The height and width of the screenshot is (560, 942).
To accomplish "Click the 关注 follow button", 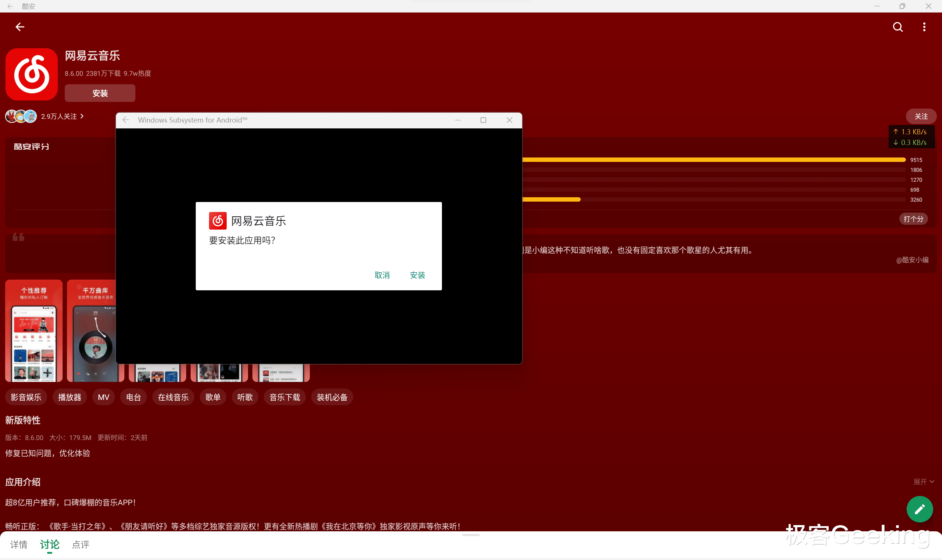I will point(921,116).
